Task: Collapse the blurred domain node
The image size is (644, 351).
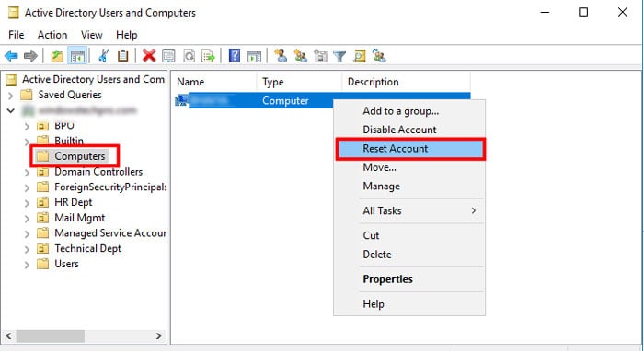Action: (11, 110)
